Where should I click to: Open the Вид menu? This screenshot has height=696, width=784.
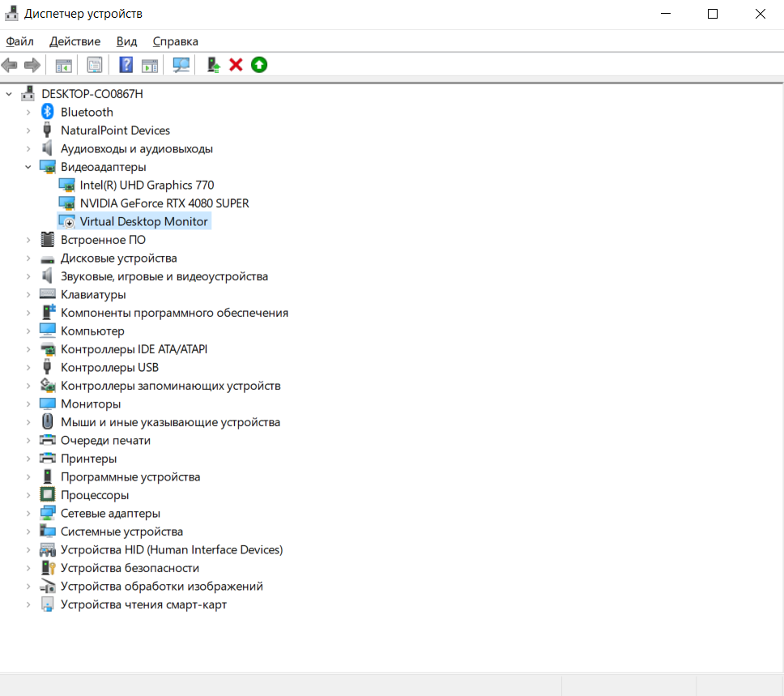[x=126, y=41]
